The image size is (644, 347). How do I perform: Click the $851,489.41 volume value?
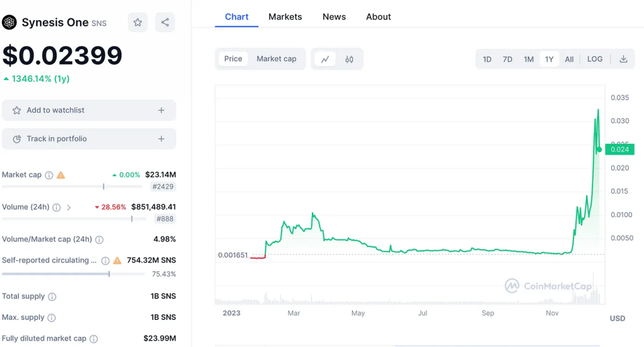tap(153, 207)
